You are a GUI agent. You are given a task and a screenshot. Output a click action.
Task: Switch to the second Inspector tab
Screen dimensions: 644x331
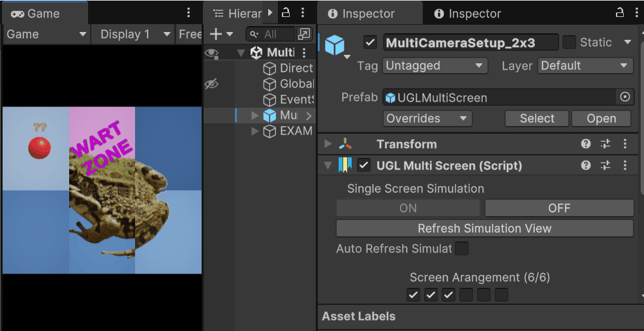[467, 13]
